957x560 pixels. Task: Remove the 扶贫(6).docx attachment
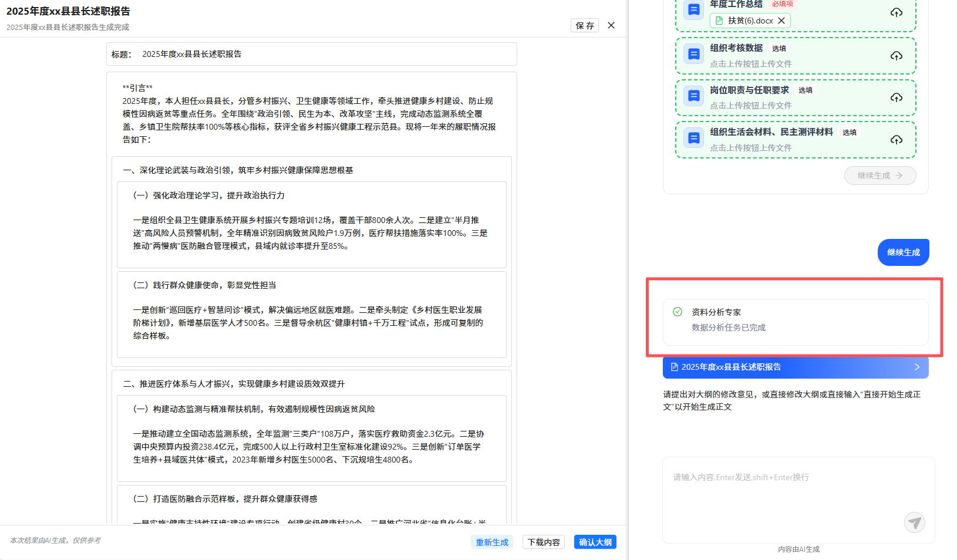point(781,21)
